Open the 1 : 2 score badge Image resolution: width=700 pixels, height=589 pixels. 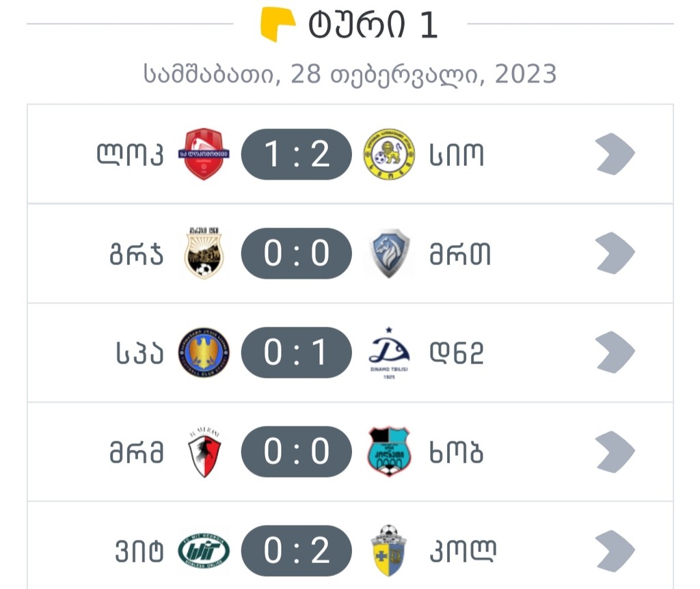pos(297,154)
